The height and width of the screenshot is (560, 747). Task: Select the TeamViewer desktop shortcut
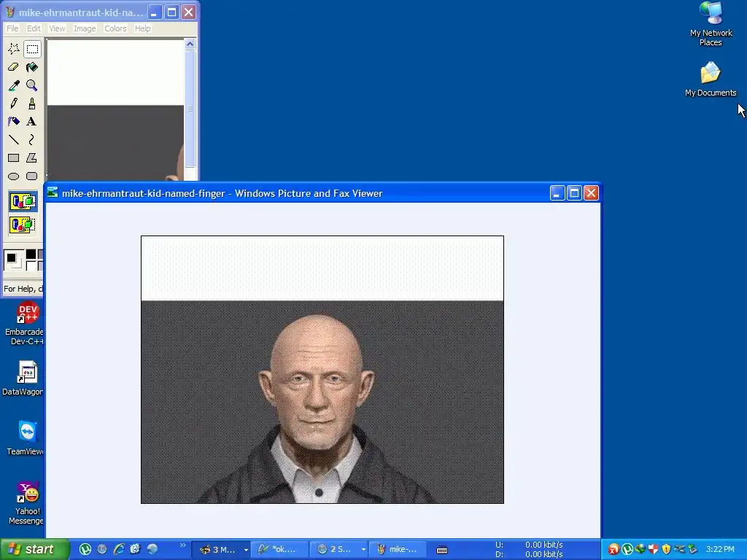click(26, 438)
